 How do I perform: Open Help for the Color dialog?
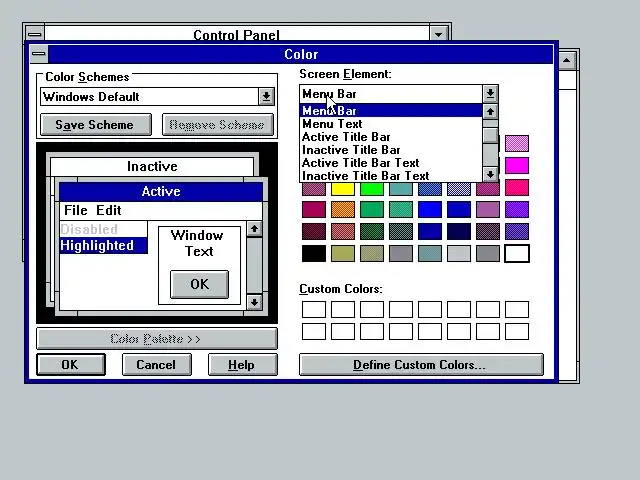[x=242, y=364]
